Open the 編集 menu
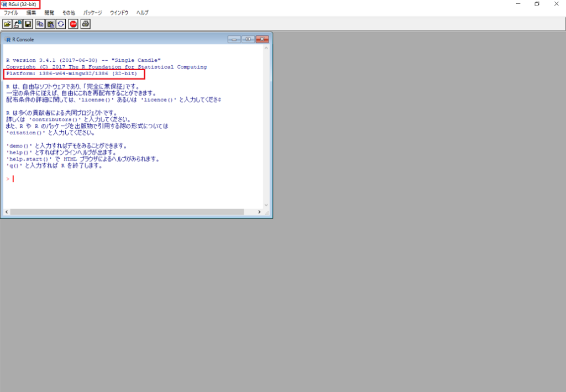This screenshot has width=566, height=392. tap(32, 12)
